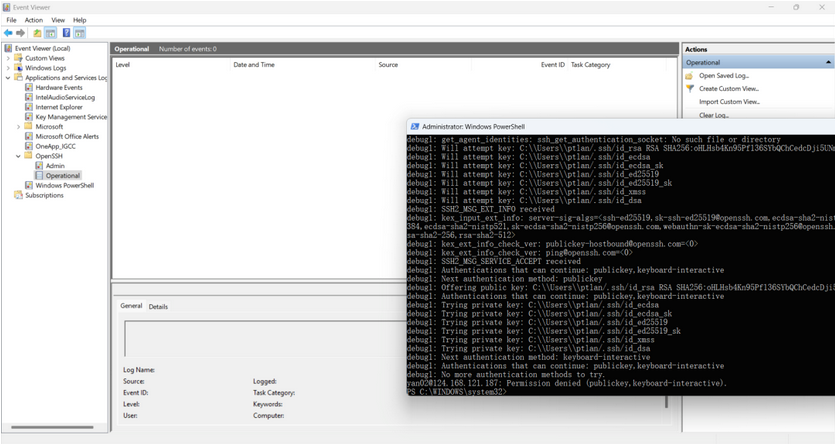Click the Back arrow toolbar icon
Viewport: 835px width, 444px height.
8,33
